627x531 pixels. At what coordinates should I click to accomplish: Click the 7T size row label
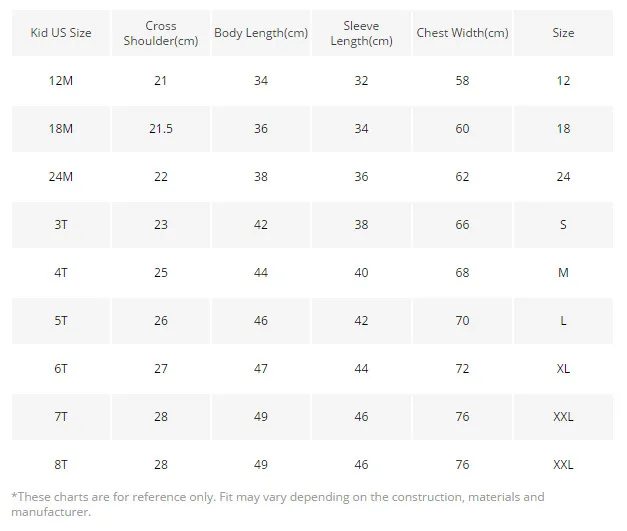click(61, 417)
